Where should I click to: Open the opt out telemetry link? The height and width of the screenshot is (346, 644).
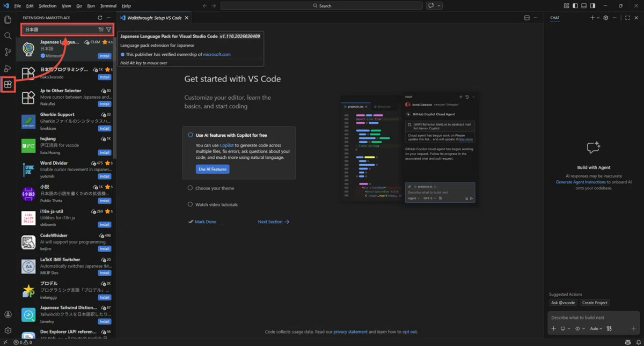[x=409, y=332]
